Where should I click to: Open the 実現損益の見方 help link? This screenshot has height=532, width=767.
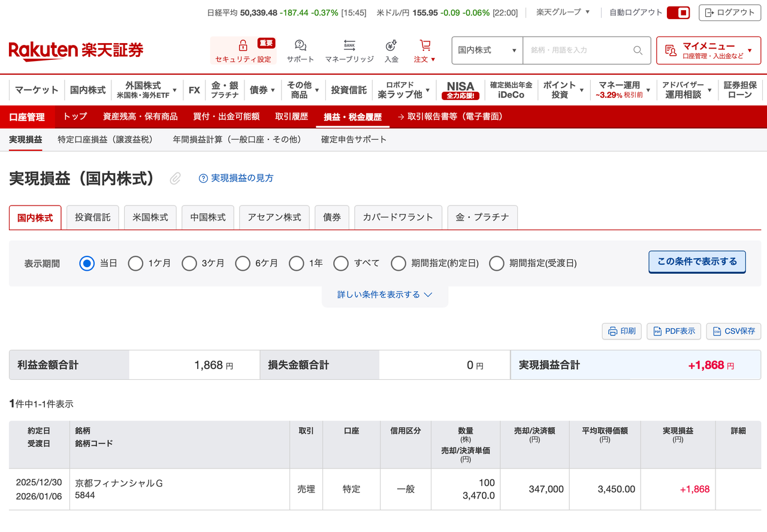pyautogui.click(x=236, y=179)
